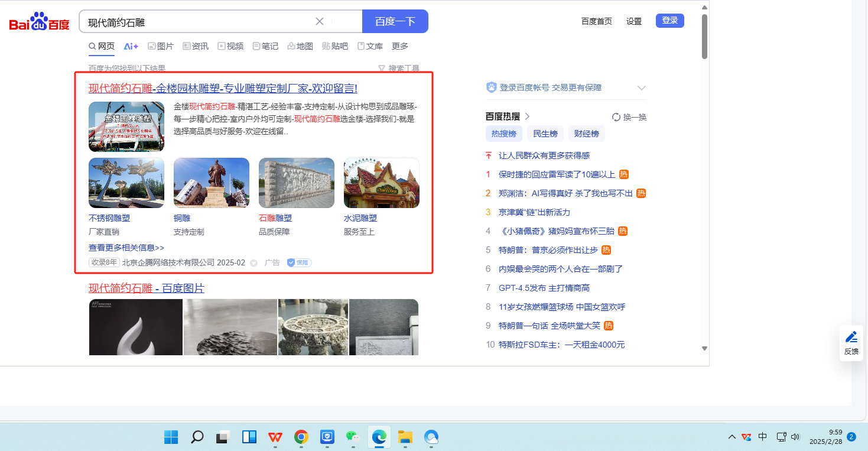Image resolution: width=868 pixels, height=451 pixels.
Task: Click the 不锈钢雕塑 thumbnail image
Action: pos(126,183)
